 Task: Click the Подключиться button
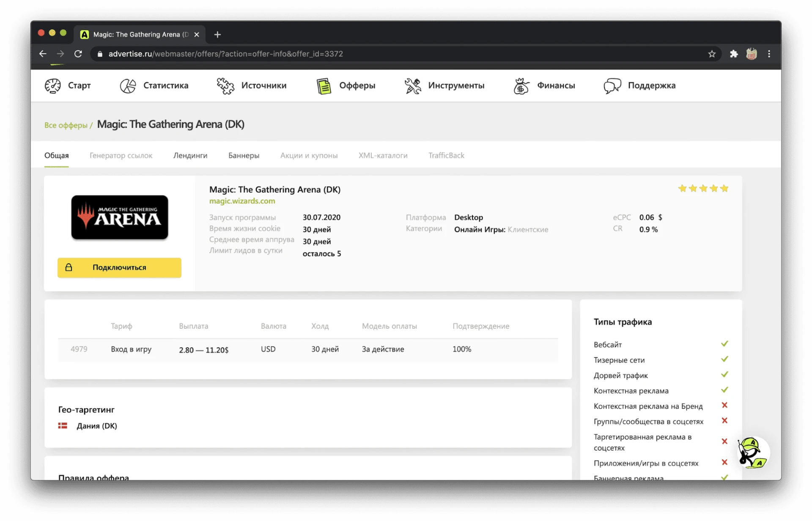pyautogui.click(x=119, y=267)
